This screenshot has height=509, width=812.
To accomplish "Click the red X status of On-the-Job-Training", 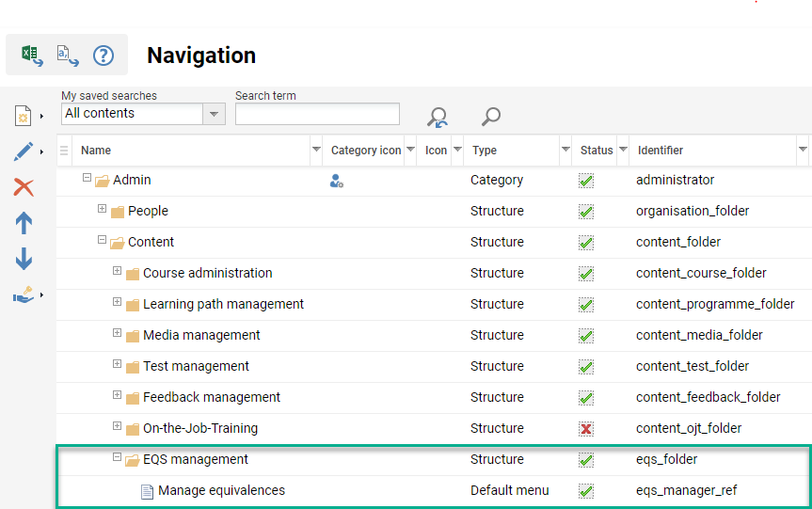I will pos(586,429).
